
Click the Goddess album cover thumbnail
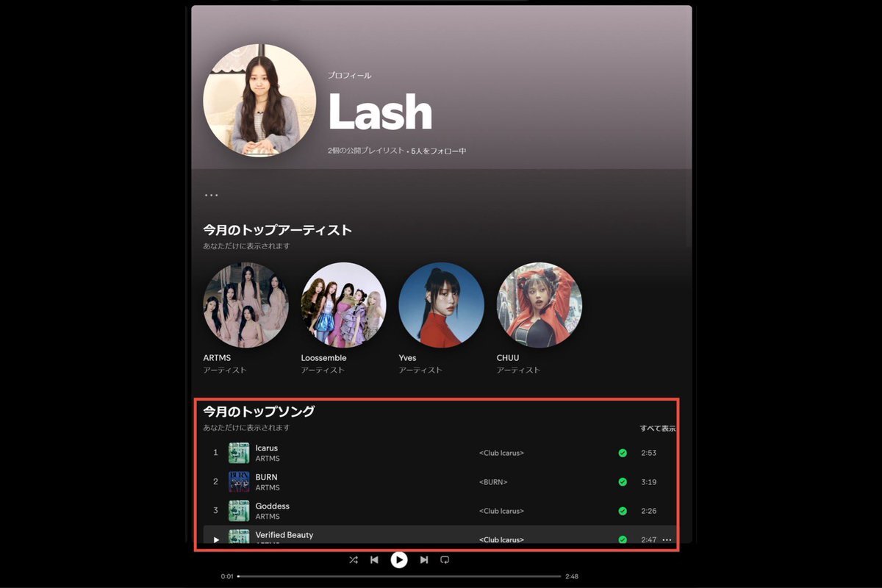point(239,511)
